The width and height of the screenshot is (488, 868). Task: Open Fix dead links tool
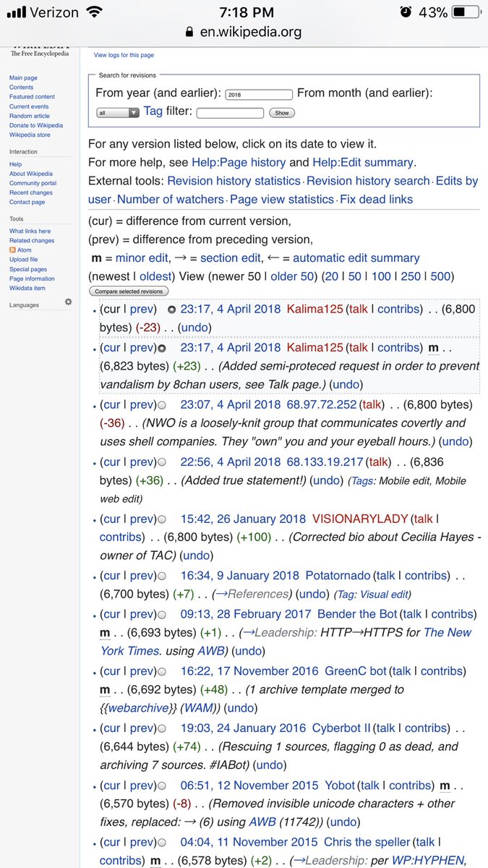pos(376,200)
